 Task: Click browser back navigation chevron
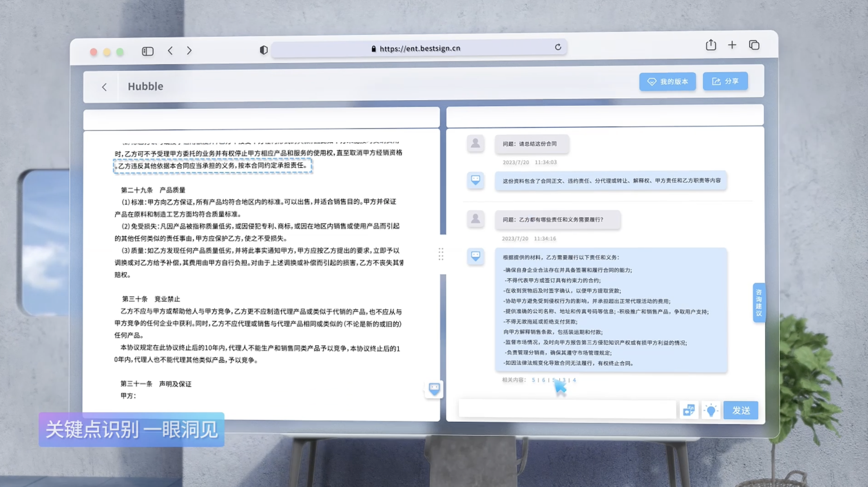pyautogui.click(x=170, y=51)
